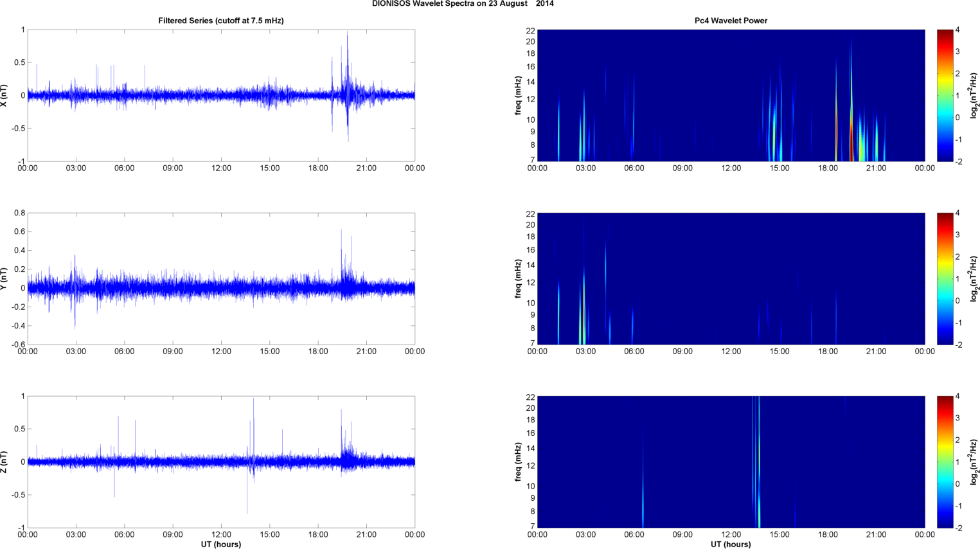Click the cyan streak near 14:00 in bottom wavelet plot

click(758, 463)
